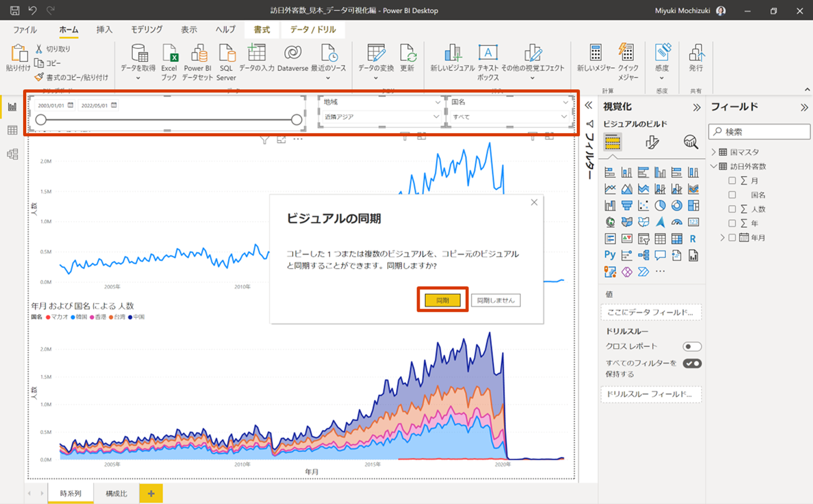Open Power BI データセット connector
This screenshot has width=813, height=504.
click(198, 62)
